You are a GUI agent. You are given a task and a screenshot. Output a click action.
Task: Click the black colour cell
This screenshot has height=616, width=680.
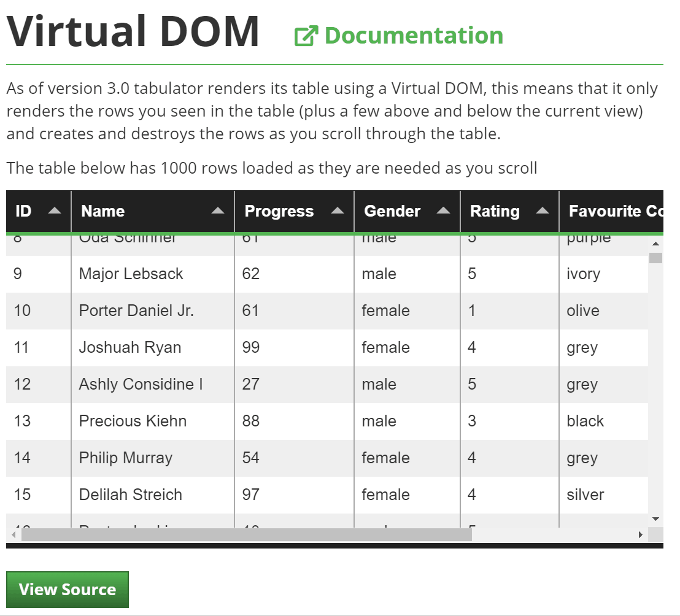click(x=604, y=422)
